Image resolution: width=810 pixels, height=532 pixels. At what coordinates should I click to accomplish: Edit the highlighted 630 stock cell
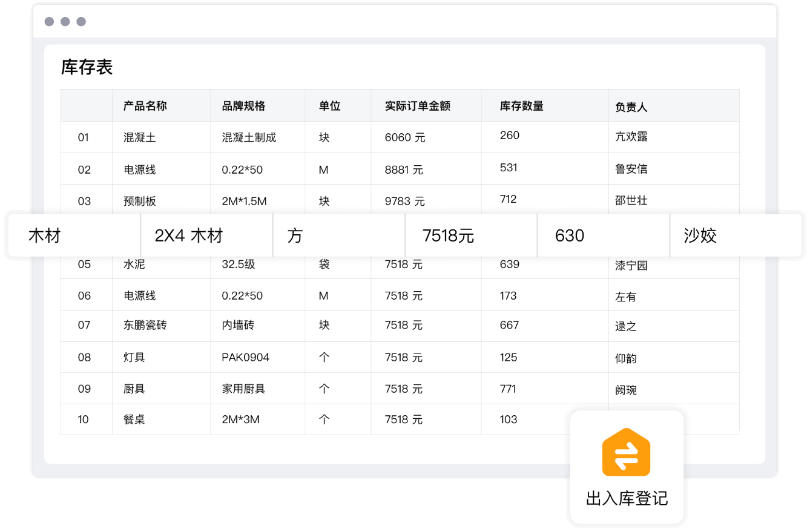tap(569, 235)
